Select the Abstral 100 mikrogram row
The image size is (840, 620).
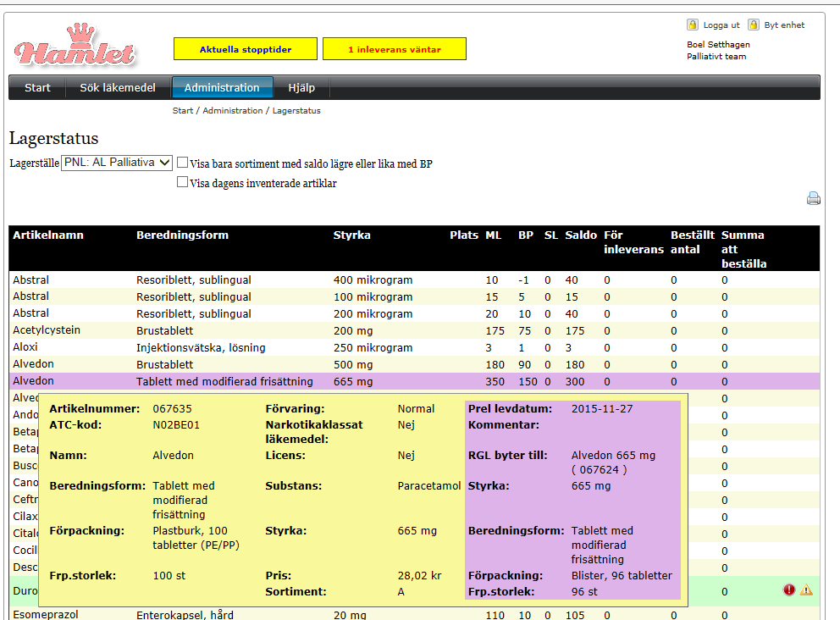click(x=414, y=296)
